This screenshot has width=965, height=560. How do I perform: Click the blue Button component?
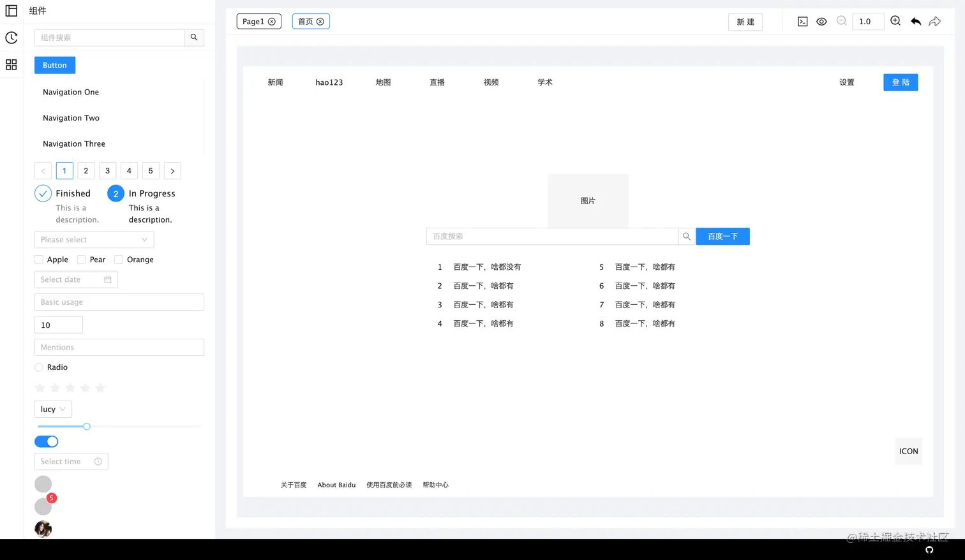(x=55, y=65)
